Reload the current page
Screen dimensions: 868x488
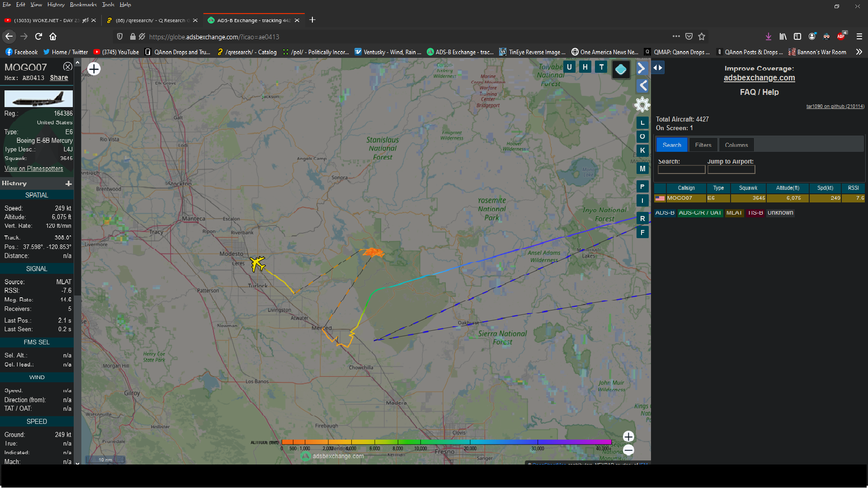[x=39, y=37]
